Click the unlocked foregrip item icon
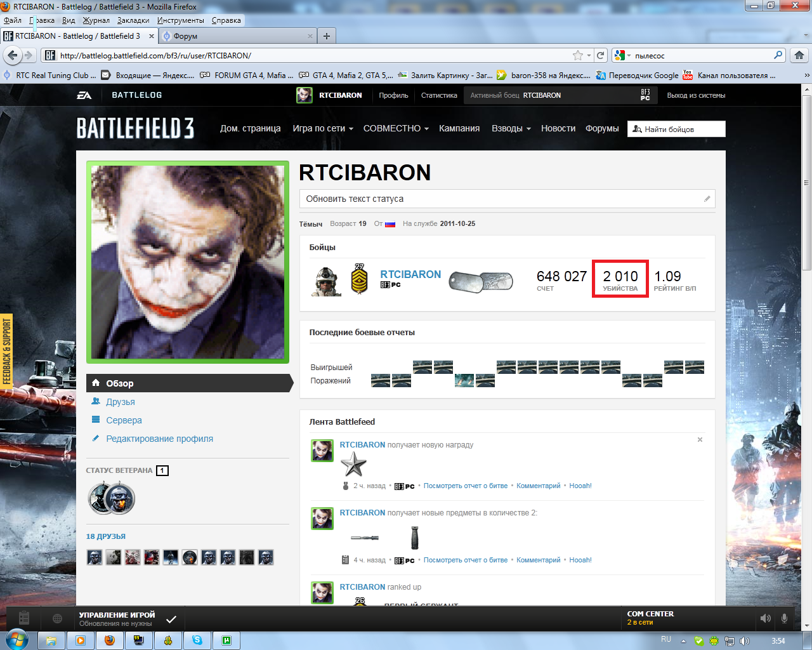The image size is (812, 650). pyautogui.click(x=415, y=537)
